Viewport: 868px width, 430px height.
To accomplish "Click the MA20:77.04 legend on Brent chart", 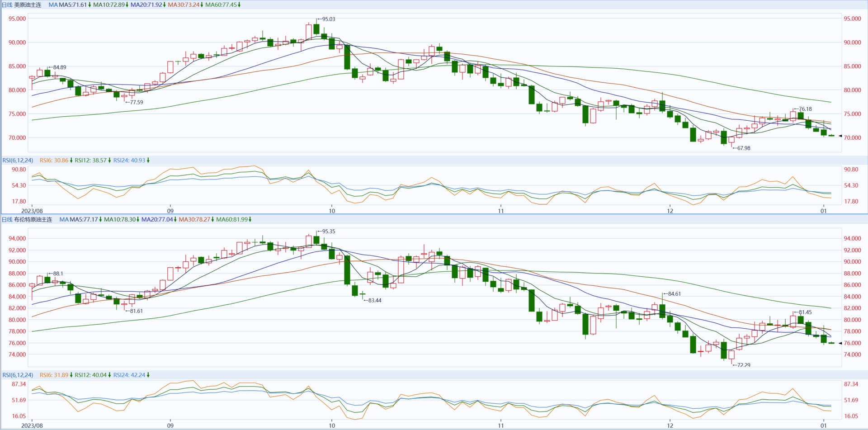I will [157, 220].
